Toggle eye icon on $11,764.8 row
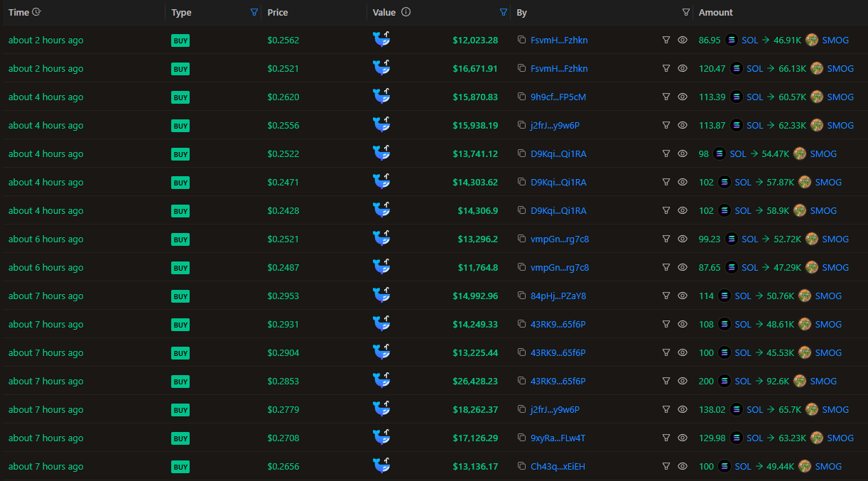 (682, 268)
